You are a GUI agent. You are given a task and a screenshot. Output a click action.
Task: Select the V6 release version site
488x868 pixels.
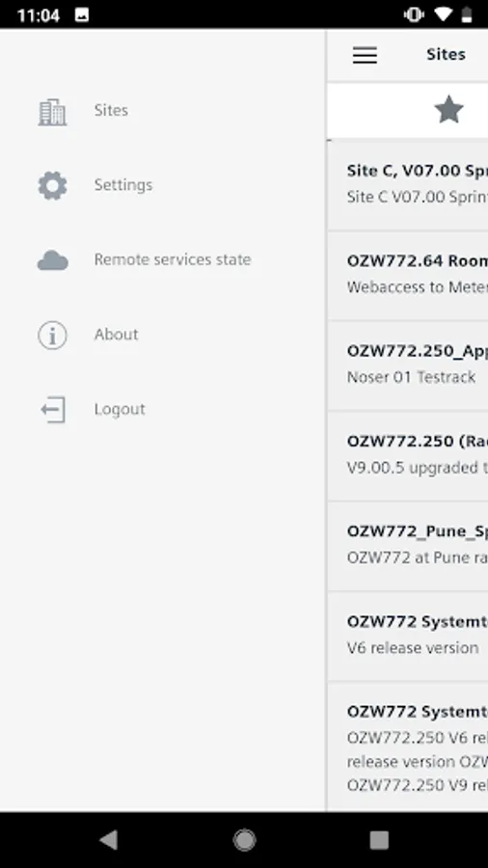tap(408, 637)
